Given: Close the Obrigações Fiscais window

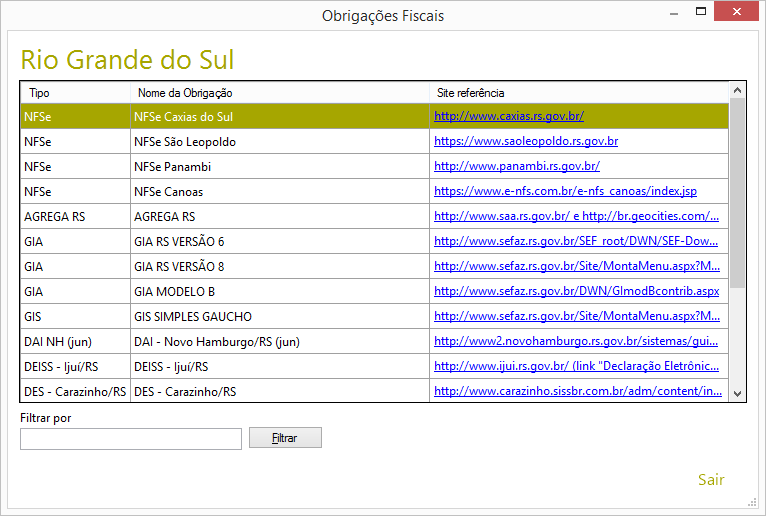Looking at the screenshot, I should 737,11.
